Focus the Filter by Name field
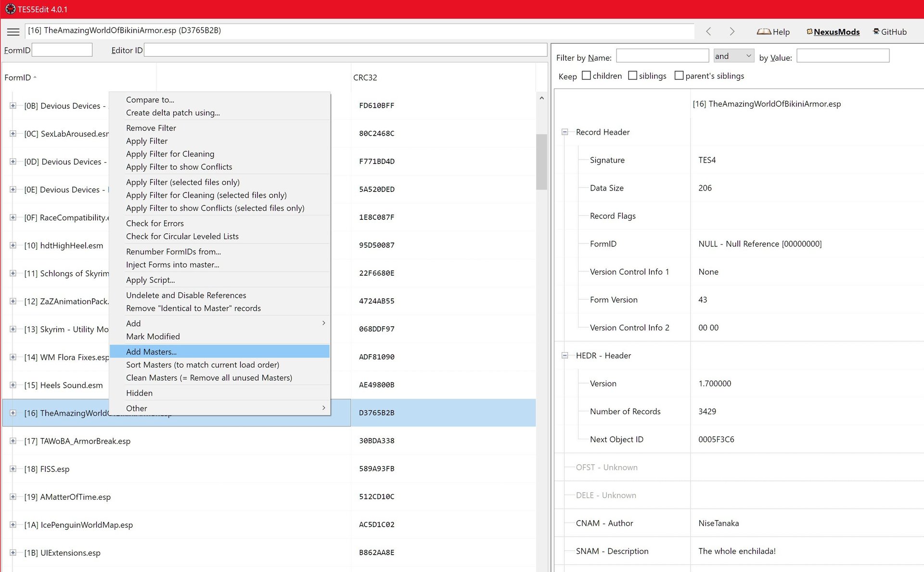 coord(663,56)
